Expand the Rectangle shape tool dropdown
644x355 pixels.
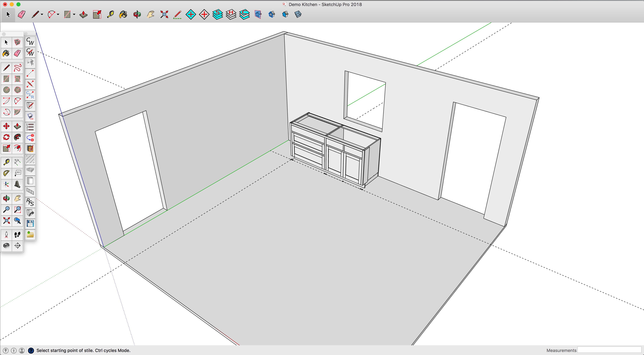74,14
